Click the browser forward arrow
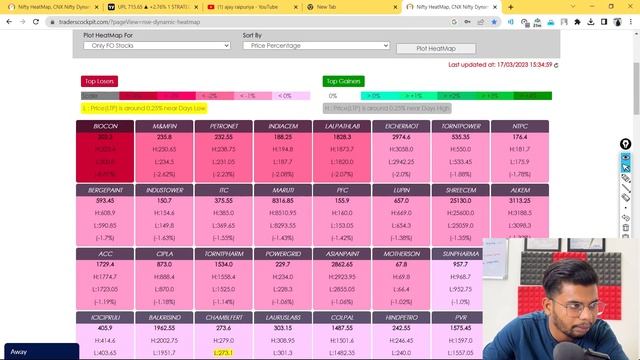This screenshot has height=360, width=640. pos(22,22)
